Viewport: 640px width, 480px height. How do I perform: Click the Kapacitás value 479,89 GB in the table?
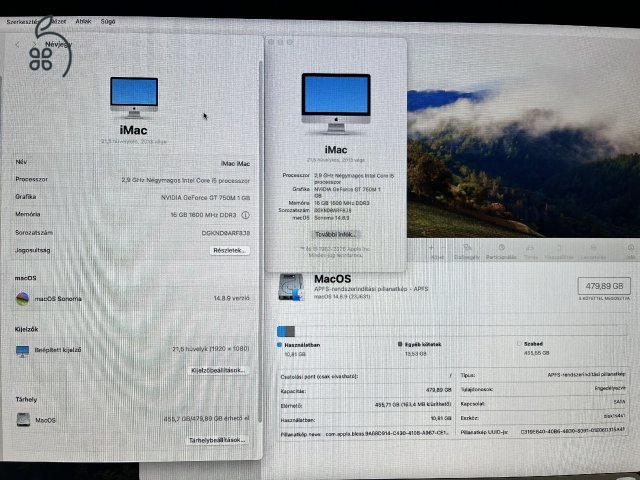(439, 390)
